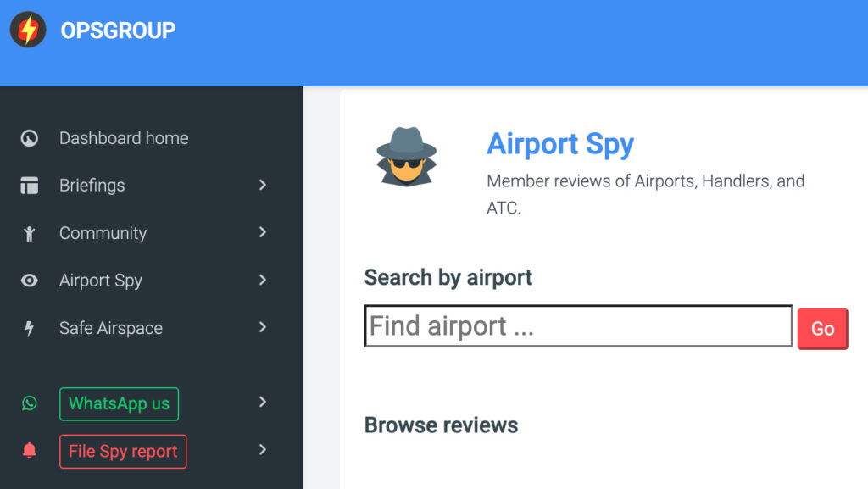
Task: Click the spy detective avatar image
Action: [x=406, y=156]
